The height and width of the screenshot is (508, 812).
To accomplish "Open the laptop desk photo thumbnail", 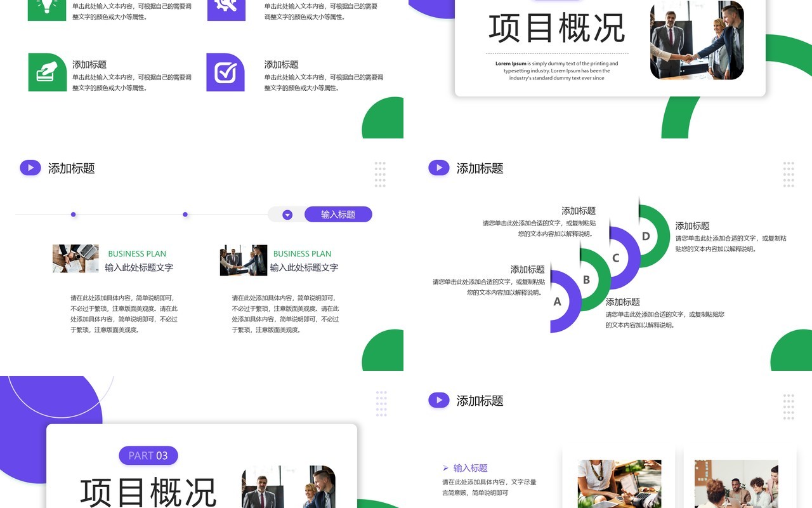I will pos(75,258).
